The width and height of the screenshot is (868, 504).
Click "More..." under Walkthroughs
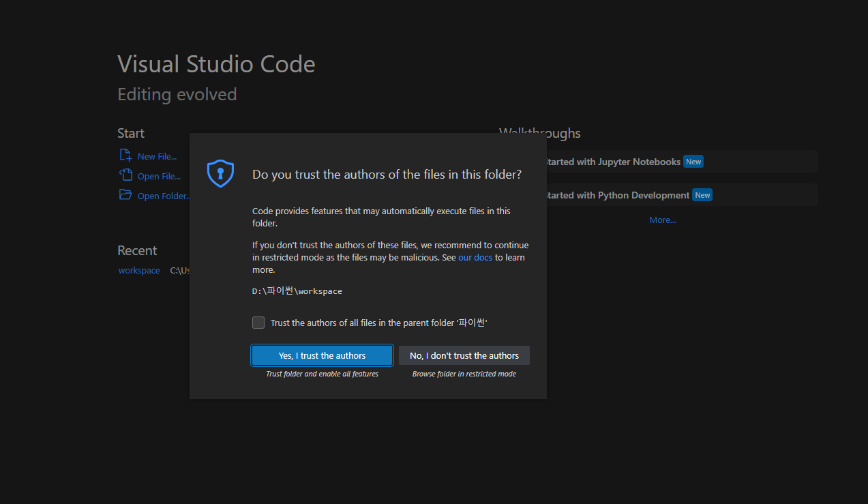[x=663, y=220]
